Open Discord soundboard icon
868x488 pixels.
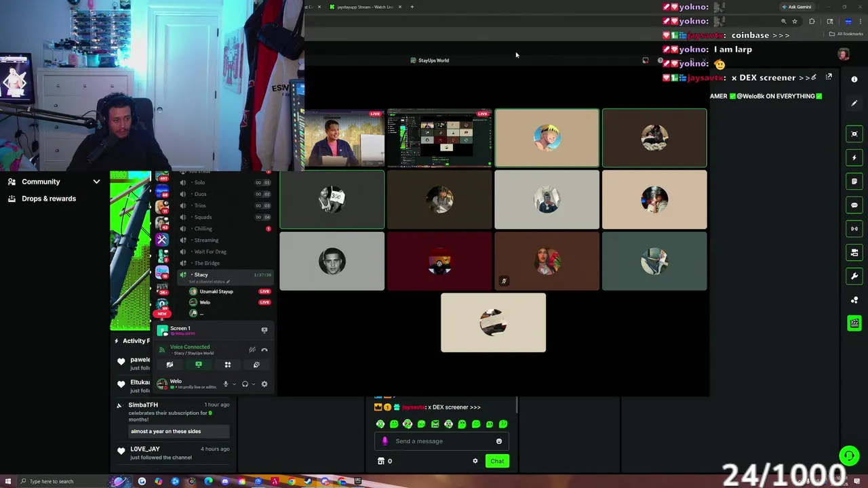coord(256,365)
